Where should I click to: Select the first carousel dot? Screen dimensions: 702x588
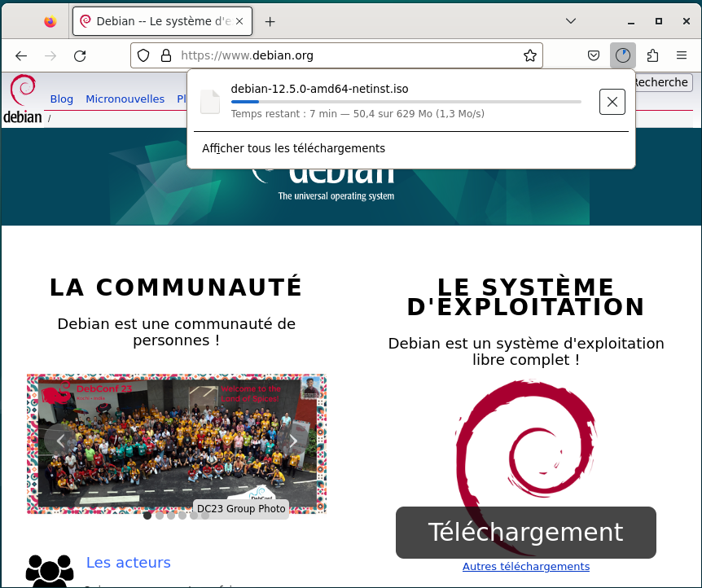click(x=147, y=516)
